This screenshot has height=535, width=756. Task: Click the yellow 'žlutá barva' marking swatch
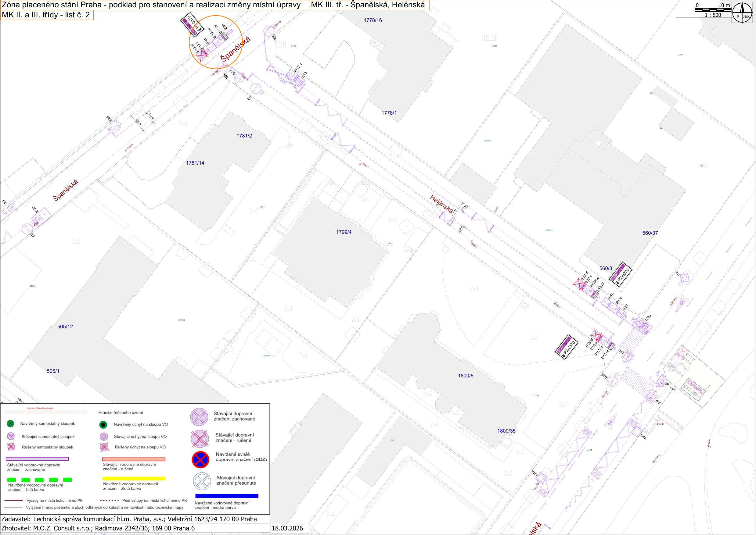pos(134,478)
